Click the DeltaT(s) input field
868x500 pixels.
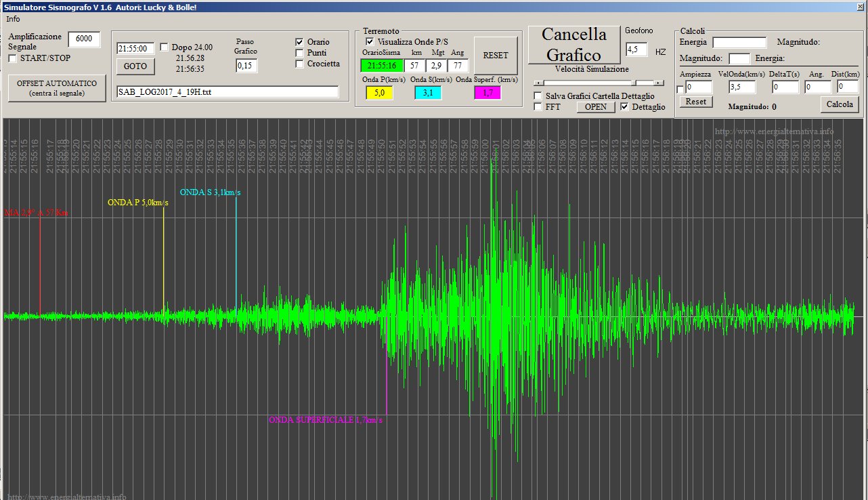pyautogui.click(x=785, y=87)
